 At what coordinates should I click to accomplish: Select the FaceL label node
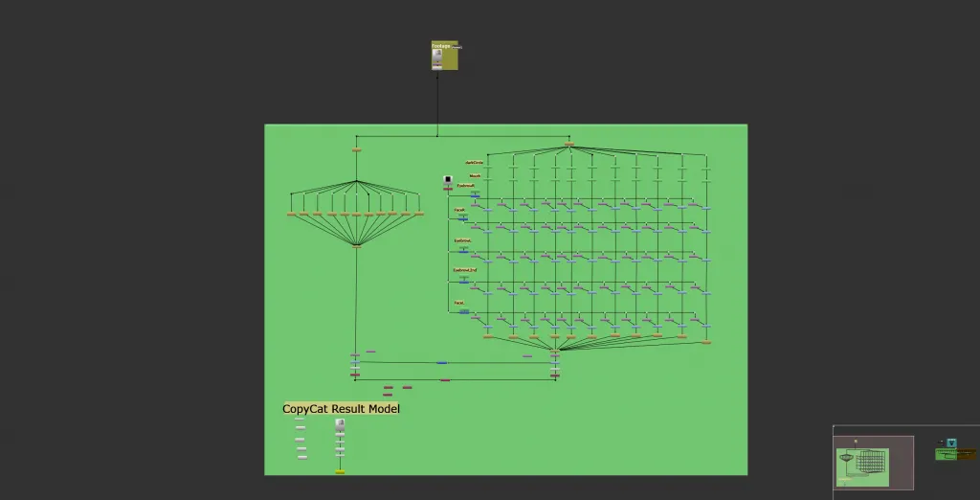coord(459,303)
